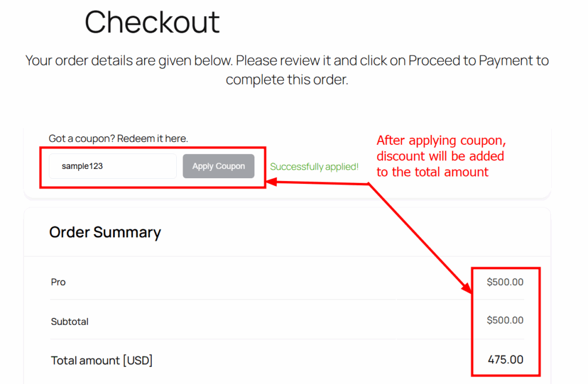
Task: Click the "Successfully applied!" confirmation message
Action: (x=314, y=167)
